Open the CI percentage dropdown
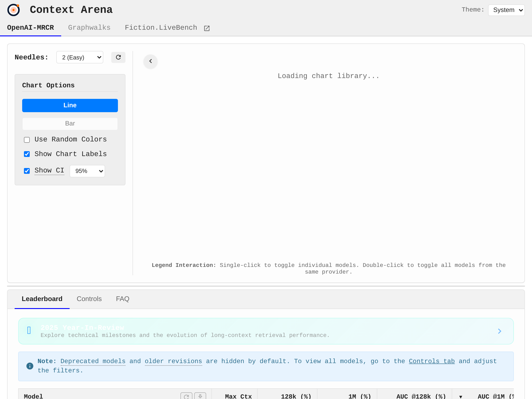 [x=87, y=171]
